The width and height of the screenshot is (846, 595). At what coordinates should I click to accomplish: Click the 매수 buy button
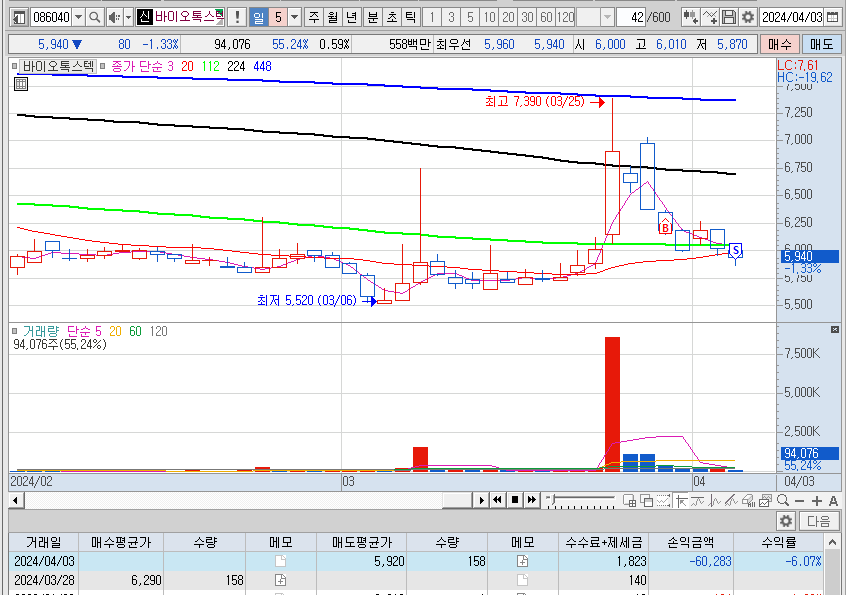pyautogui.click(x=780, y=44)
